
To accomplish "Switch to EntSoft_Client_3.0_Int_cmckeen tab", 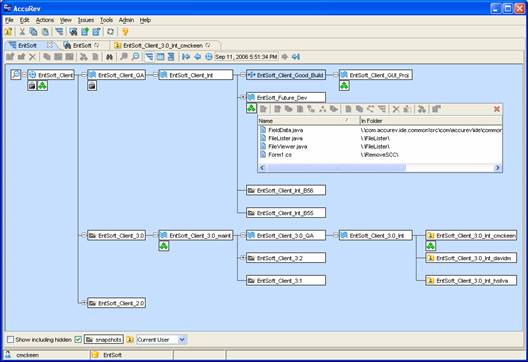I will (x=163, y=45).
